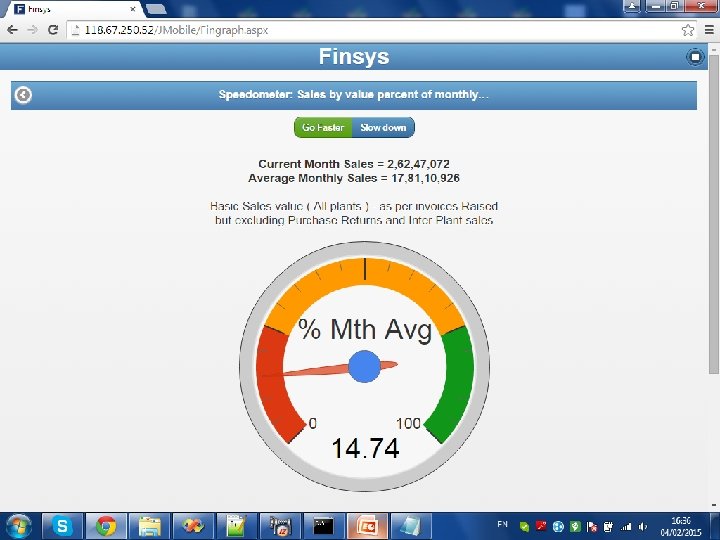
Task: Click the page icon in the address bar
Action: point(75,30)
